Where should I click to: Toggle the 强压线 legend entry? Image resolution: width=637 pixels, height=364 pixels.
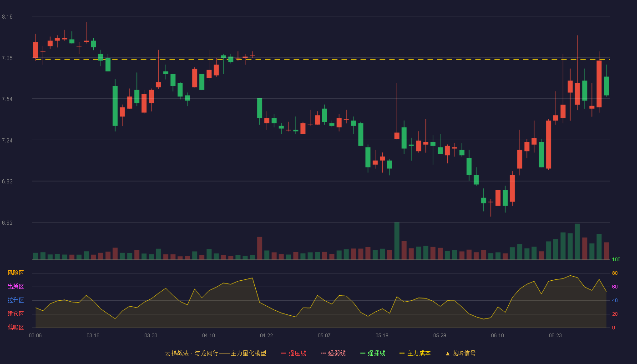pyautogui.click(x=293, y=353)
